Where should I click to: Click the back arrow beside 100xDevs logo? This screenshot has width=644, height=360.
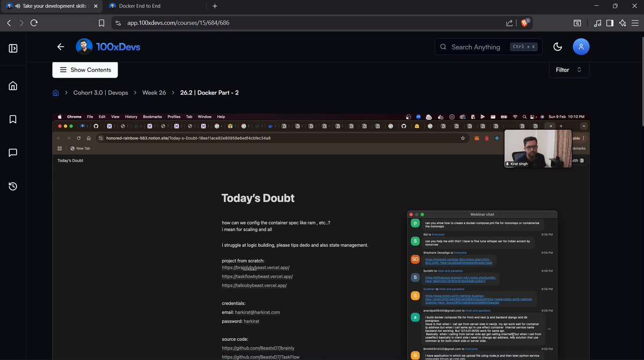coord(61,47)
